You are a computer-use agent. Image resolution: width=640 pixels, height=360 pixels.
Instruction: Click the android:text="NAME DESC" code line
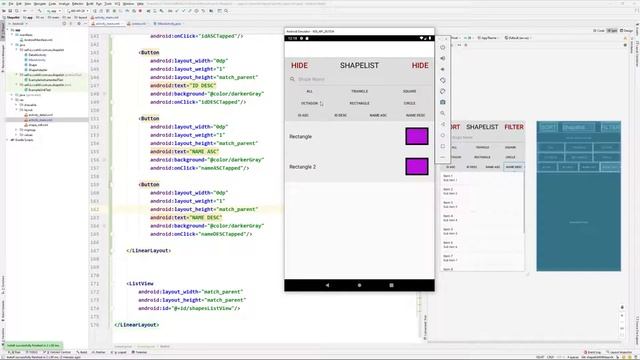[186, 218]
